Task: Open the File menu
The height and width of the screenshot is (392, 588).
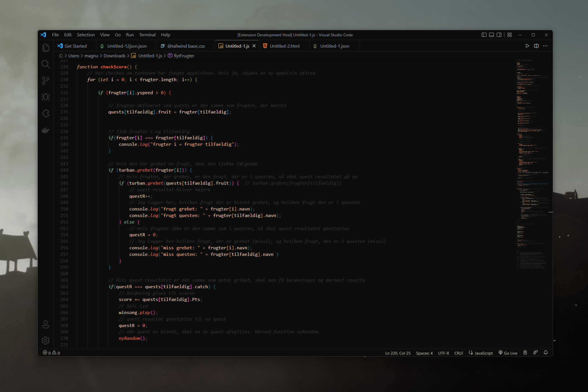Action: coord(55,35)
